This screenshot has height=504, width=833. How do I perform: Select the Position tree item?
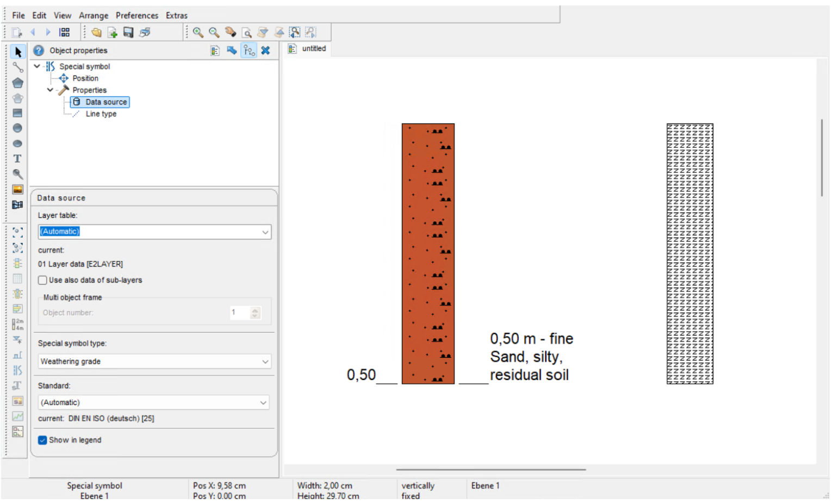click(85, 78)
